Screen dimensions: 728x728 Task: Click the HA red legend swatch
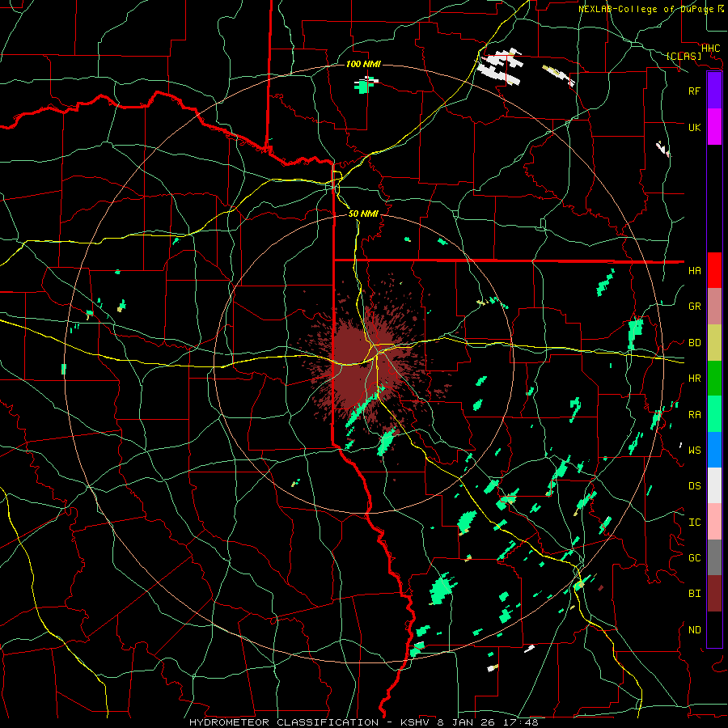pos(714,270)
